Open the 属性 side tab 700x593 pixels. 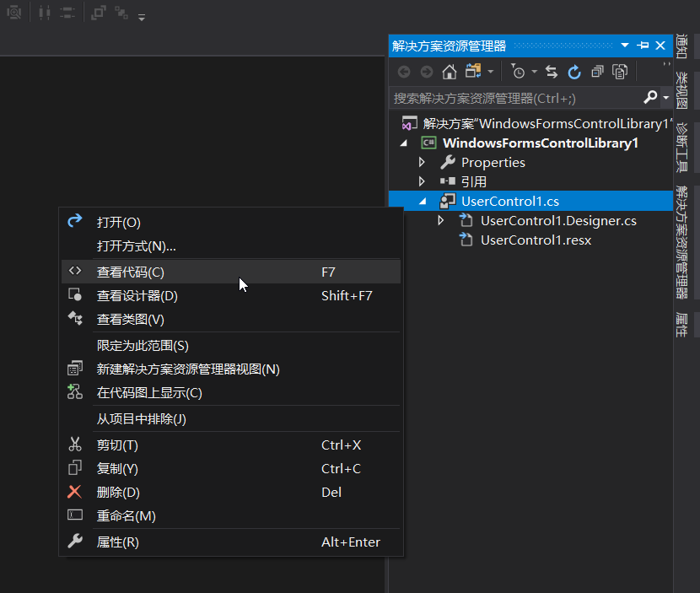coord(681,325)
